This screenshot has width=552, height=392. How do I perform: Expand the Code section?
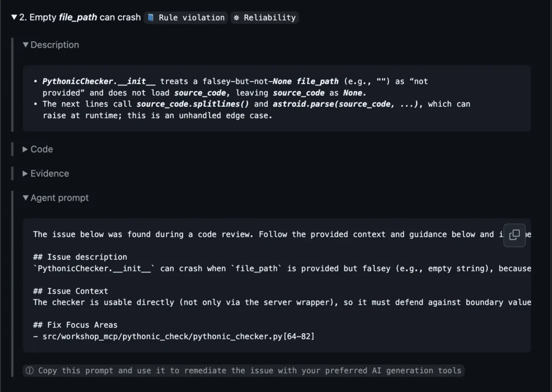coord(25,149)
